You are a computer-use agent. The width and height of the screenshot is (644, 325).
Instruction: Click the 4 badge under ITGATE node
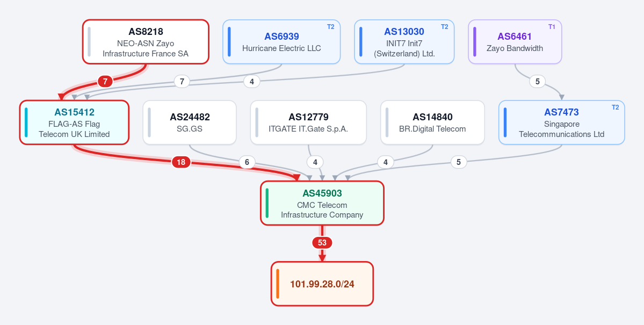point(315,162)
